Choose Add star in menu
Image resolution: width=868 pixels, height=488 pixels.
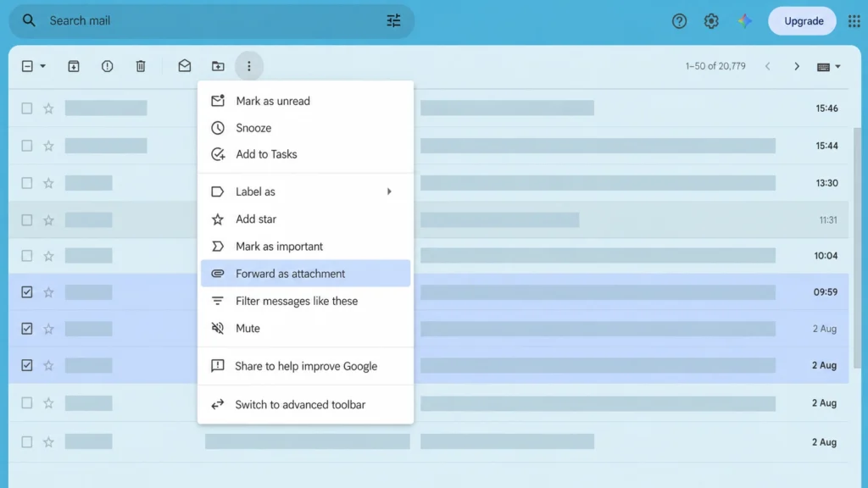coord(305,219)
